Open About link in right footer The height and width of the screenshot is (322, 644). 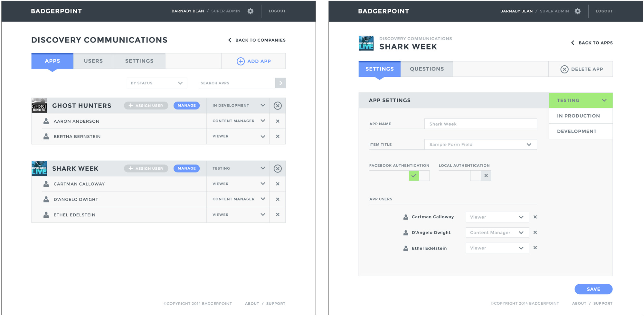coord(579,303)
